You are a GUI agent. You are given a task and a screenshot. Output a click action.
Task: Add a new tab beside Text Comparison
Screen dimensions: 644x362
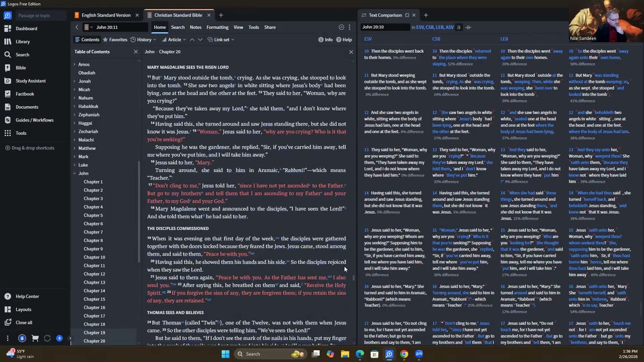click(x=426, y=15)
